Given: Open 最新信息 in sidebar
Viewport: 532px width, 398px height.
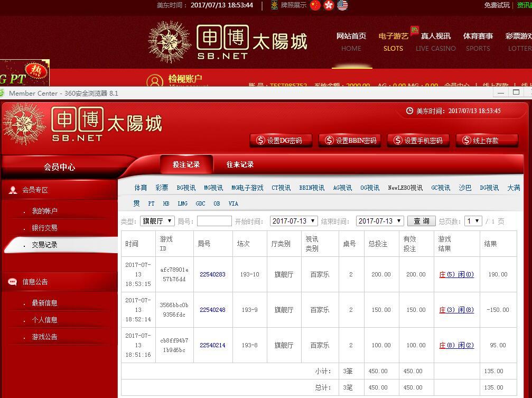Looking at the screenshot, I should [x=44, y=303].
